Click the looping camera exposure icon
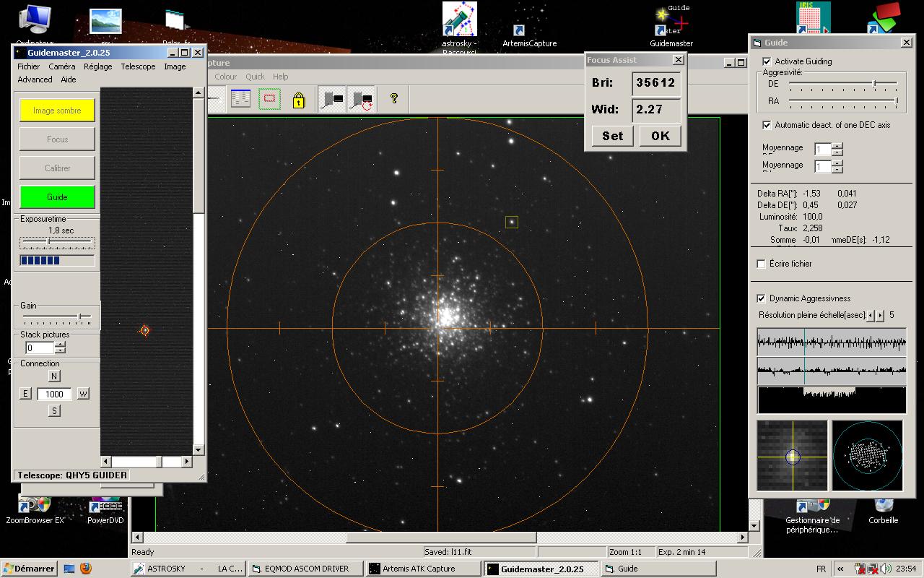The image size is (924, 578). click(361, 99)
